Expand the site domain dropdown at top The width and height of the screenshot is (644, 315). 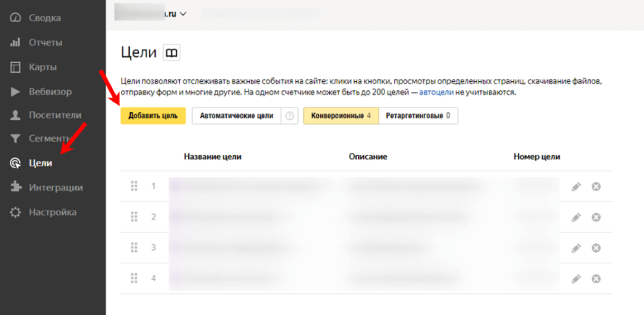click(183, 14)
